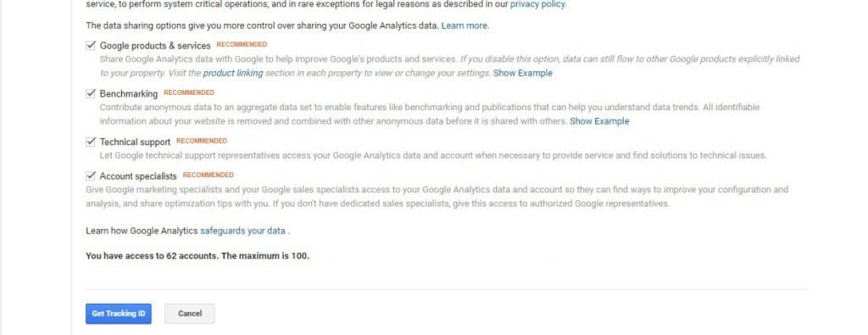
Task: Click the Google products & services label text
Action: click(155, 46)
